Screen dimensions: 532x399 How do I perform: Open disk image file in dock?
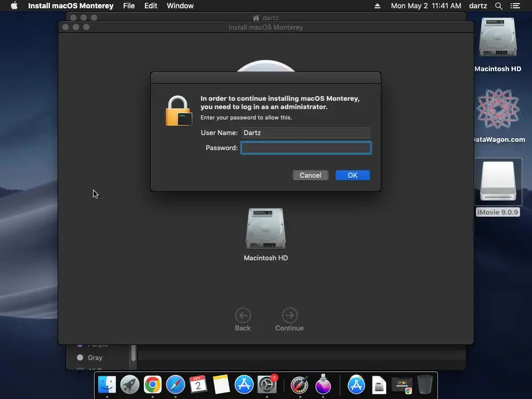pyautogui.click(x=379, y=385)
